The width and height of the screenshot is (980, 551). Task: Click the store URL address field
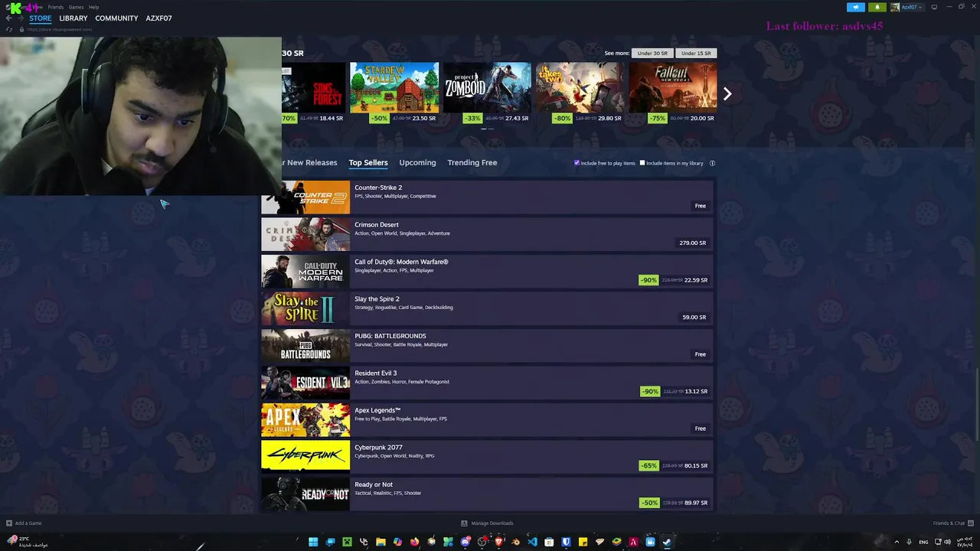tap(60, 29)
